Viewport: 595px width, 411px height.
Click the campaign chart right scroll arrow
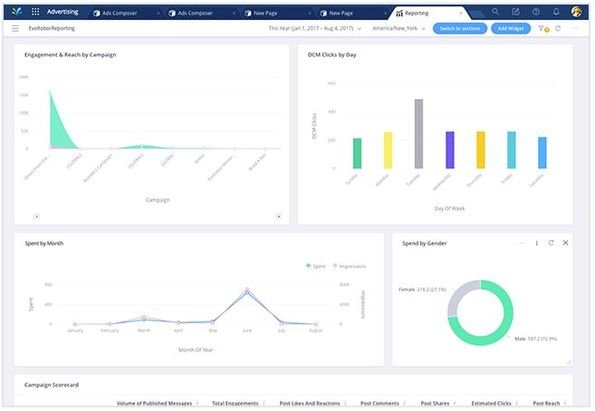[x=279, y=216]
